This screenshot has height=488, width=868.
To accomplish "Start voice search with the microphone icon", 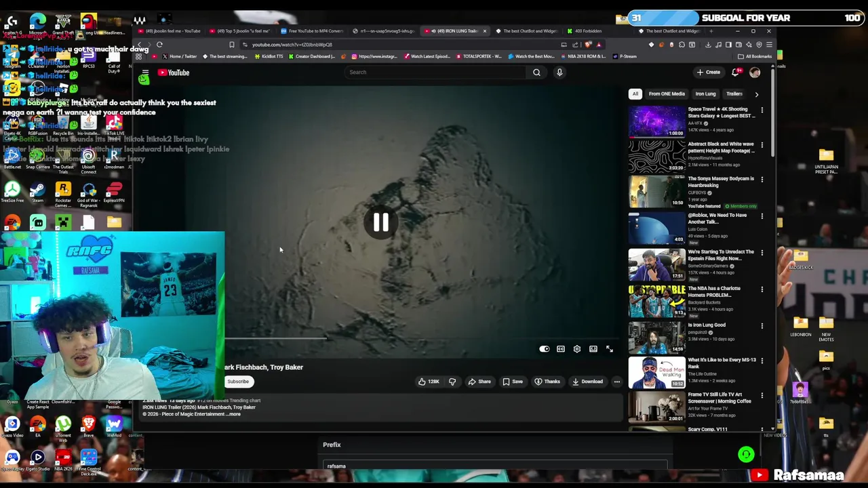I will click(559, 73).
